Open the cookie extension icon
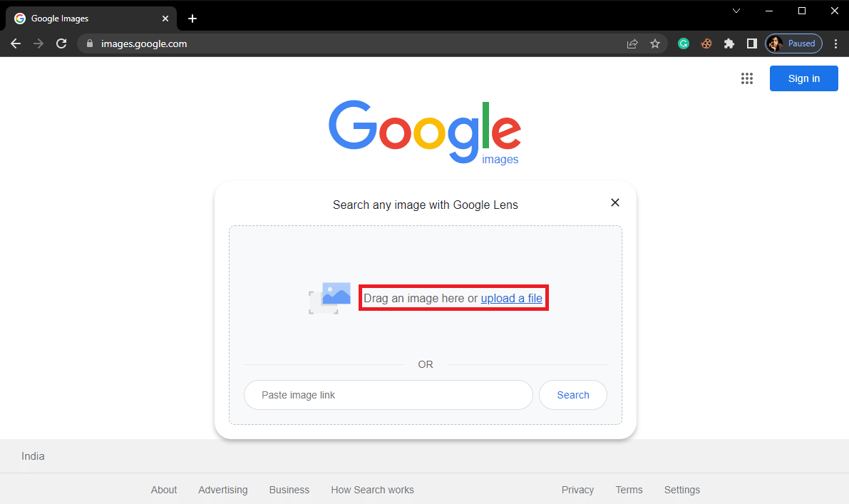849x504 pixels. [x=706, y=44]
